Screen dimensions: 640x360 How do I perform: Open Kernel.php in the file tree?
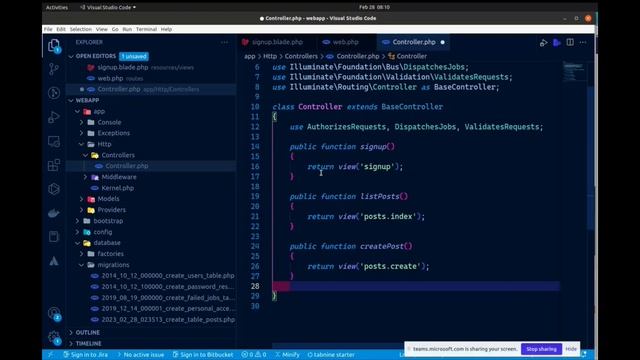point(118,188)
